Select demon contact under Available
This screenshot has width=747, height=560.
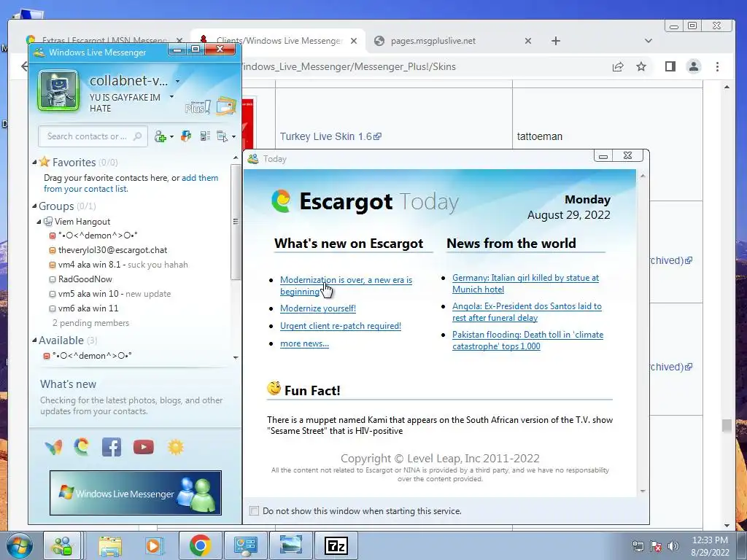point(88,356)
